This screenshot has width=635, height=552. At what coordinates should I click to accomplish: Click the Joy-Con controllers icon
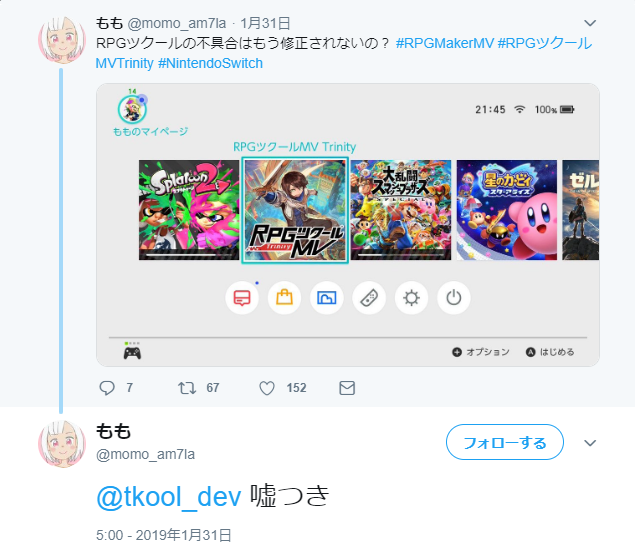(x=369, y=298)
